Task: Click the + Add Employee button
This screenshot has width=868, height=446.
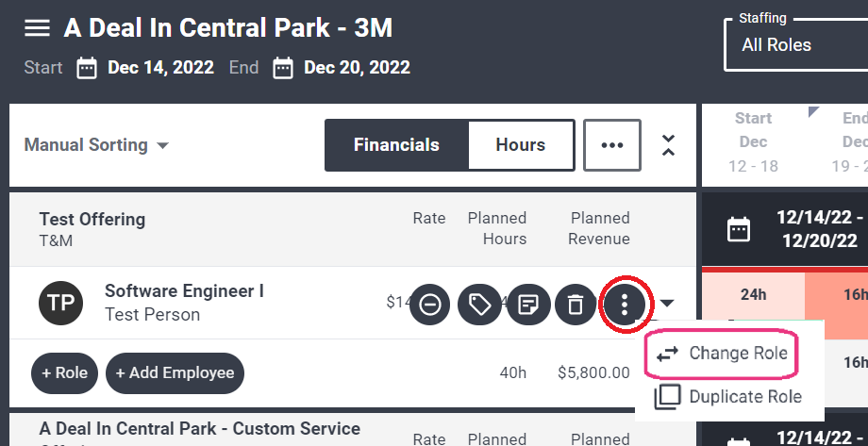Action: point(175,373)
